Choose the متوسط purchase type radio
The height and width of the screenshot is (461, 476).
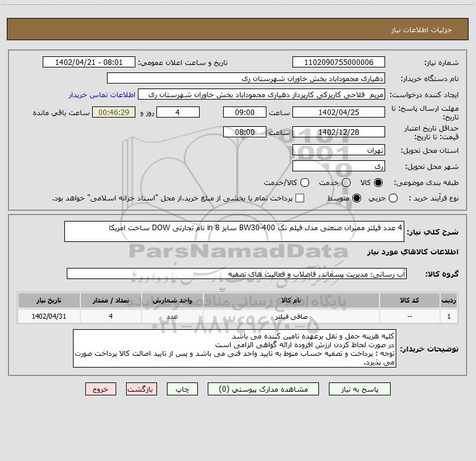tap(357, 199)
